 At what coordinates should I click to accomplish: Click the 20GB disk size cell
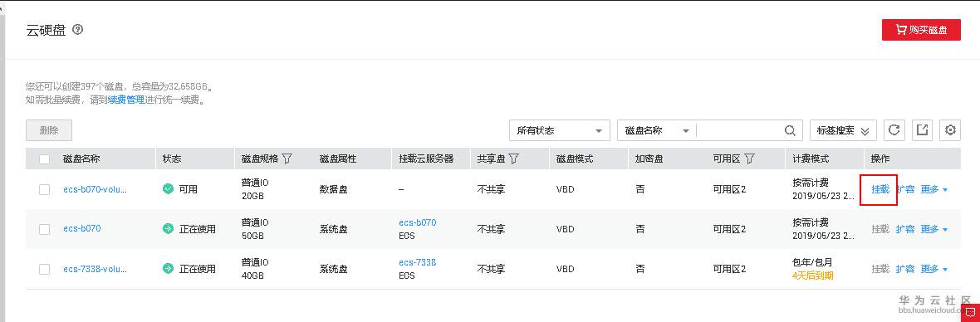click(x=252, y=196)
